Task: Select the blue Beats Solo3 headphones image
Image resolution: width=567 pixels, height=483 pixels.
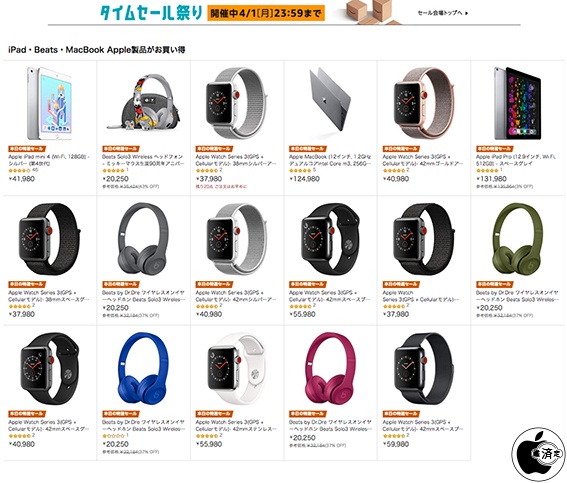Action: coord(144,368)
